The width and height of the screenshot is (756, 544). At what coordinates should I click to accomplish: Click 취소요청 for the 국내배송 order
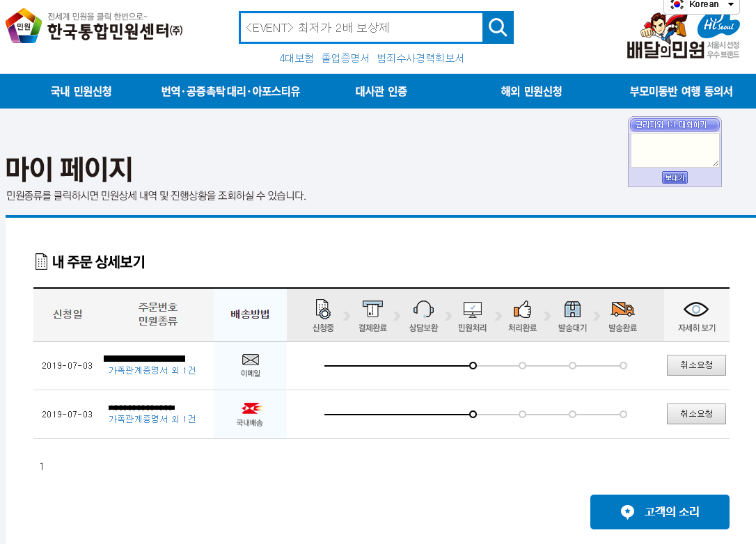coord(696,414)
